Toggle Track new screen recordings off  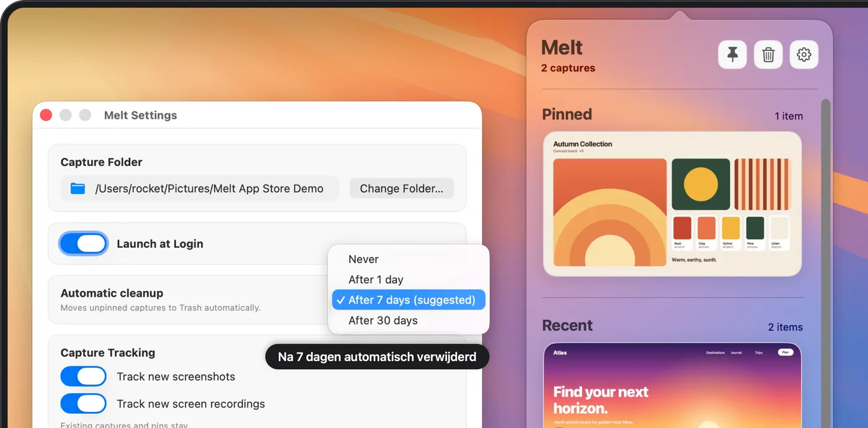[x=84, y=404]
